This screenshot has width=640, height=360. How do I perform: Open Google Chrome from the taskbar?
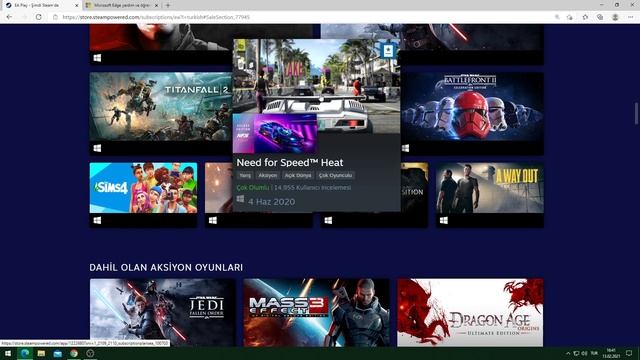pos(74,353)
